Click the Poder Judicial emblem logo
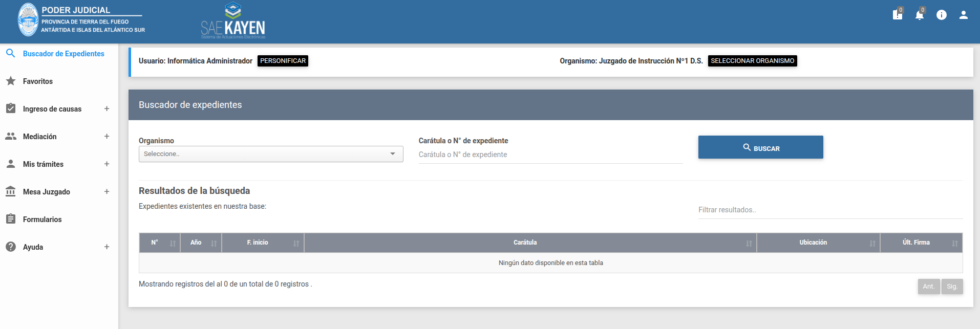Screen dimensions: 980x329 [28, 20]
